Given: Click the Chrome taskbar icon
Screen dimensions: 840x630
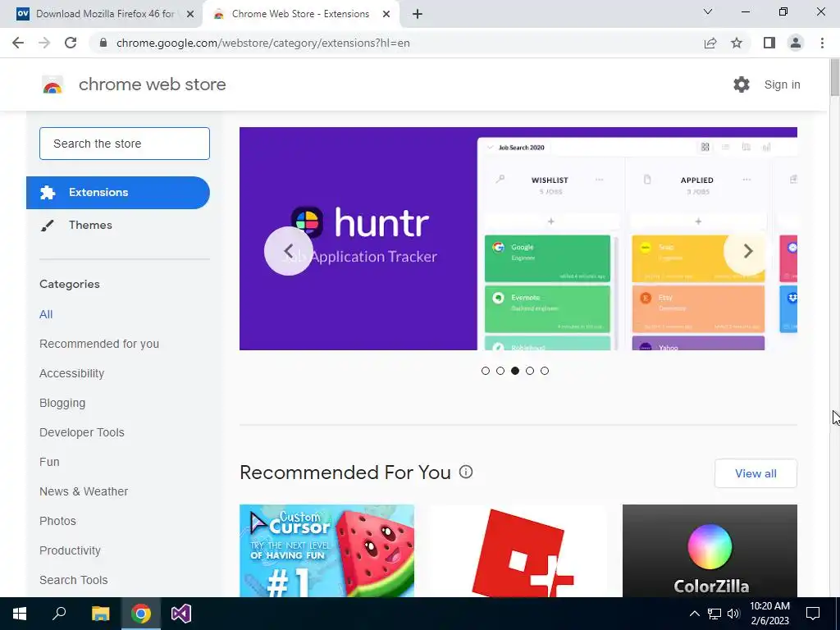Looking at the screenshot, I should click(141, 614).
